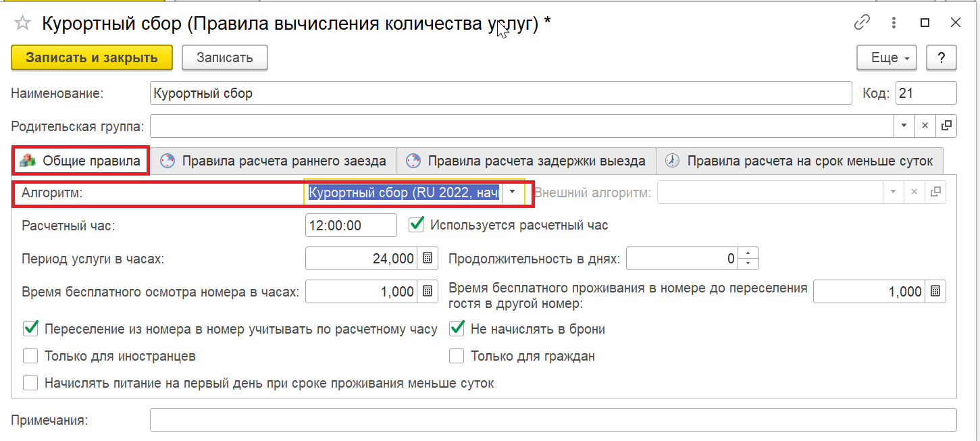
Task: Click the Расчетный час time field
Action: 351,225
